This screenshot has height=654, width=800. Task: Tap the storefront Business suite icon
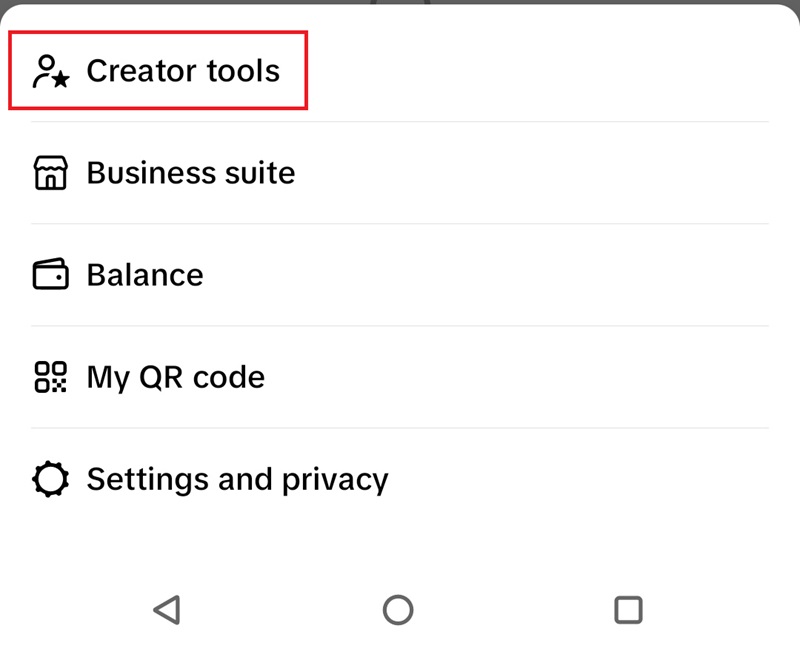point(51,173)
